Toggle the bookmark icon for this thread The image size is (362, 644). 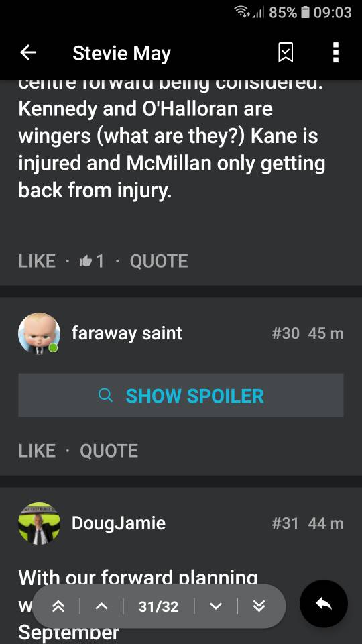[286, 53]
